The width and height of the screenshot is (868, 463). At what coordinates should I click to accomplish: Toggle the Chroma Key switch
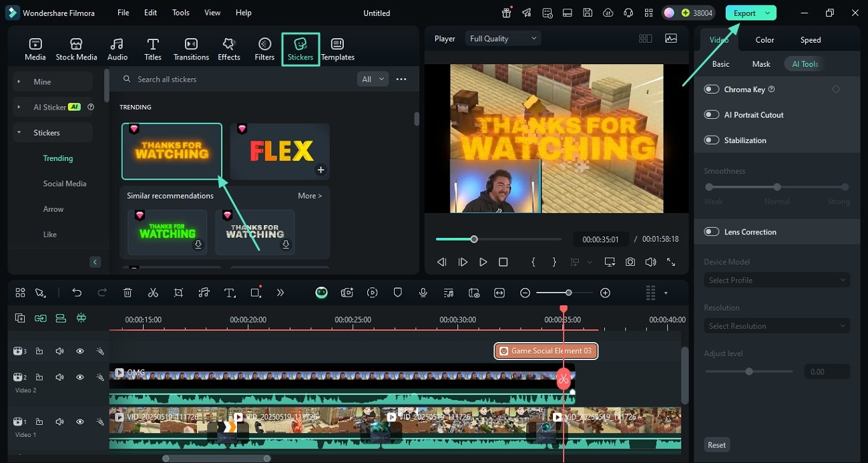(x=712, y=90)
